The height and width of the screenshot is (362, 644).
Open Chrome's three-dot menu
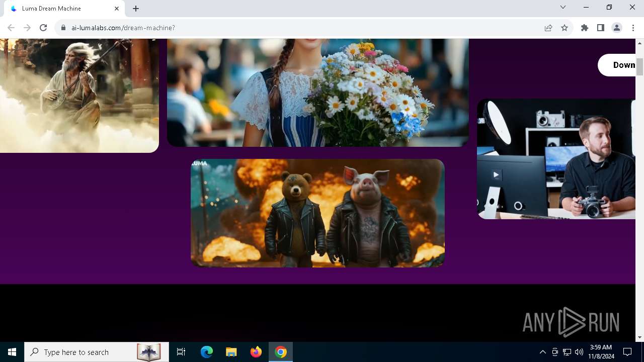pyautogui.click(x=633, y=28)
